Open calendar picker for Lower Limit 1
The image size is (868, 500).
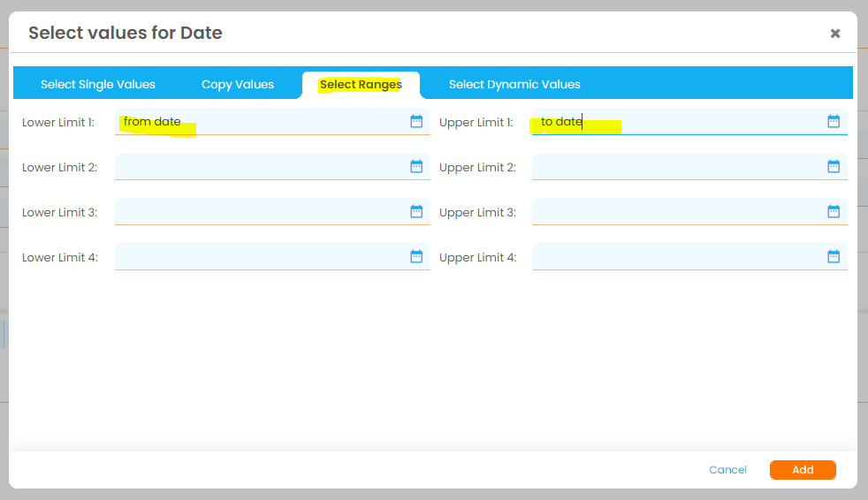416,121
